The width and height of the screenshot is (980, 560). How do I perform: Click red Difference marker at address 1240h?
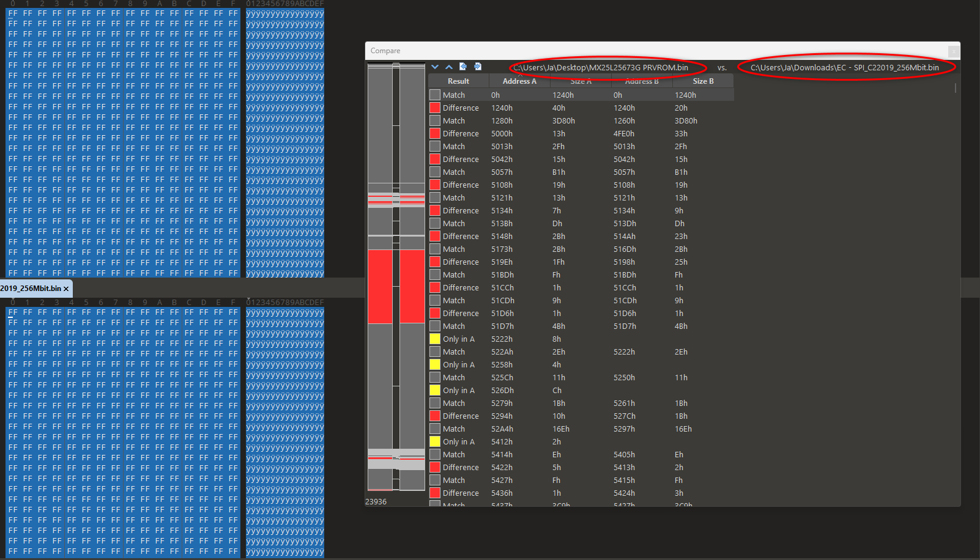(435, 108)
